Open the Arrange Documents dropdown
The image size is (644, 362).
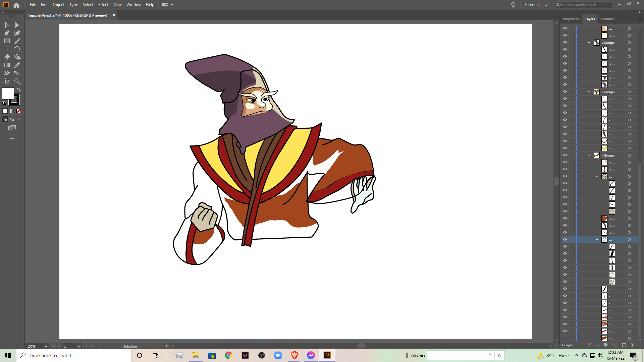[168, 5]
